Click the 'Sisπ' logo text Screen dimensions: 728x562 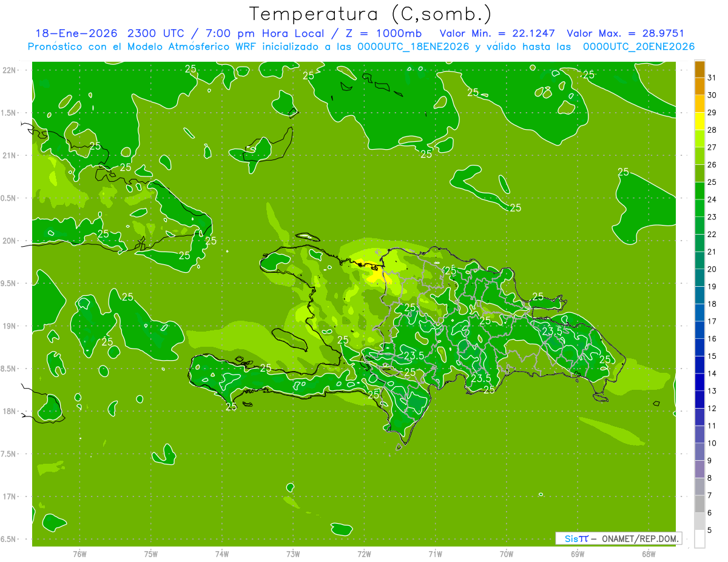tap(576, 538)
